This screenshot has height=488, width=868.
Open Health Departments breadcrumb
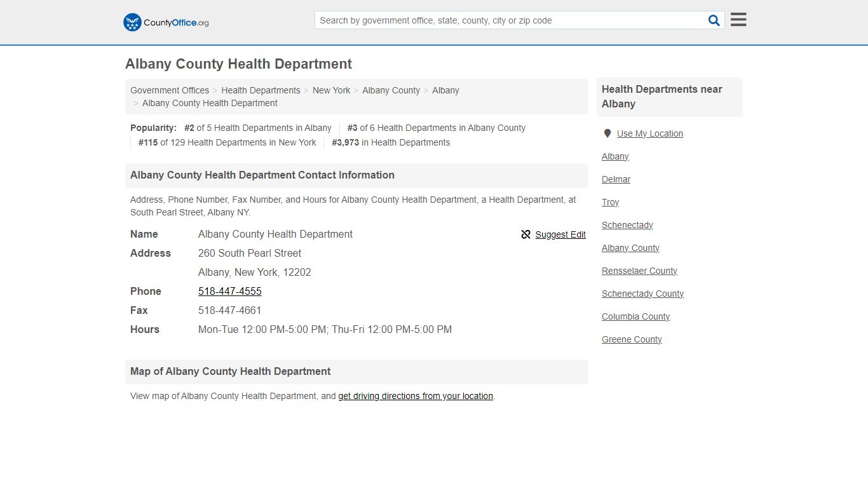click(261, 90)
